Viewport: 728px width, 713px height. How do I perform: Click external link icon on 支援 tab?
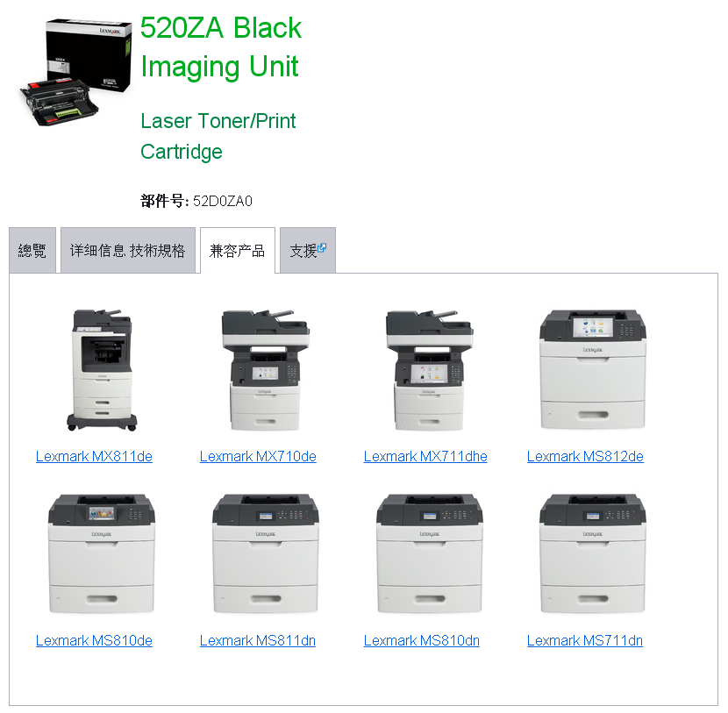click(x=322, y=247)
